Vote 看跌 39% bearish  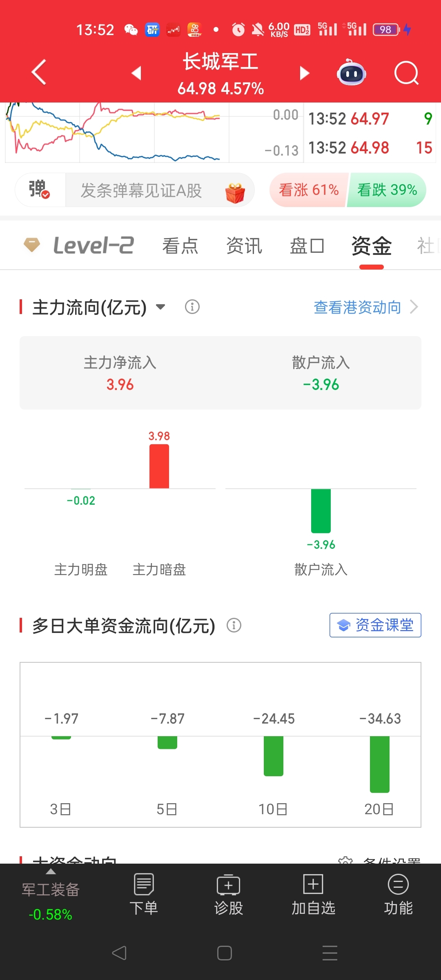(x=387, y=190)
